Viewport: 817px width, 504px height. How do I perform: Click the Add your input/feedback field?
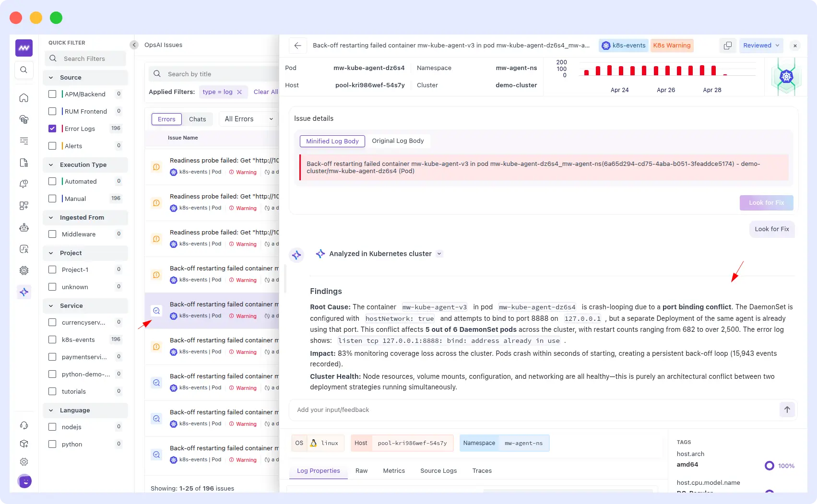432,410
